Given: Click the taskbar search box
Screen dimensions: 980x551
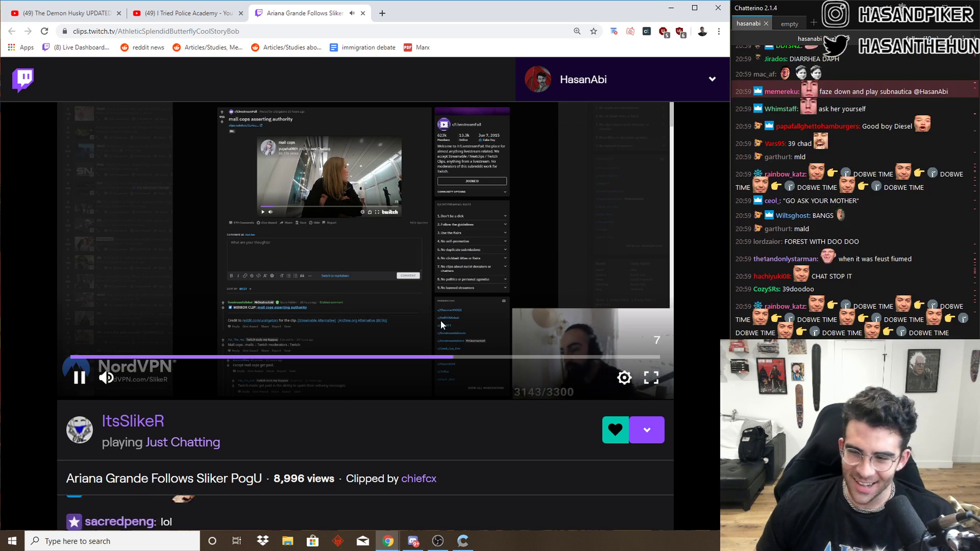Looking at the screenshot, I should (112, 541).
